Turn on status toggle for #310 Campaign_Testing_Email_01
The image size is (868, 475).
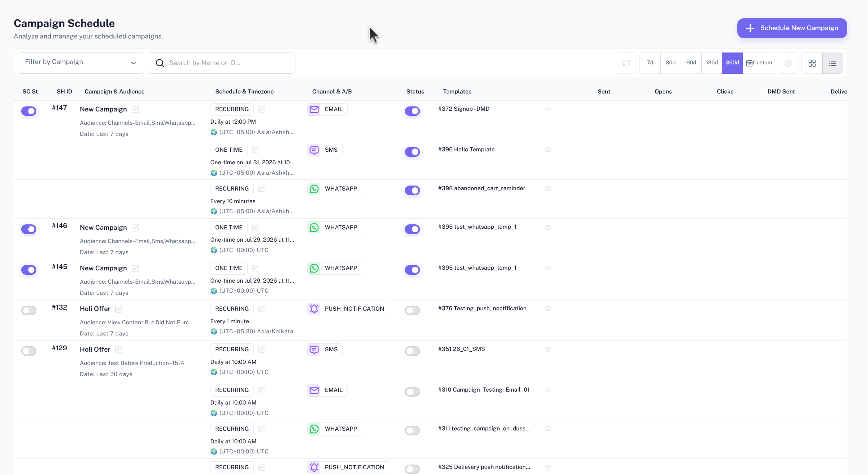pos(412,392)
